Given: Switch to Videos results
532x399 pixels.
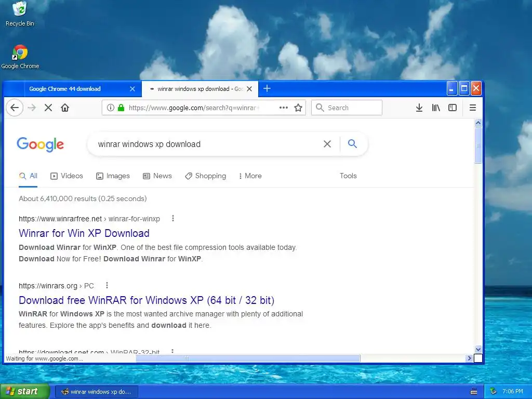Looking at the screenshot, I should coord(66,176).
